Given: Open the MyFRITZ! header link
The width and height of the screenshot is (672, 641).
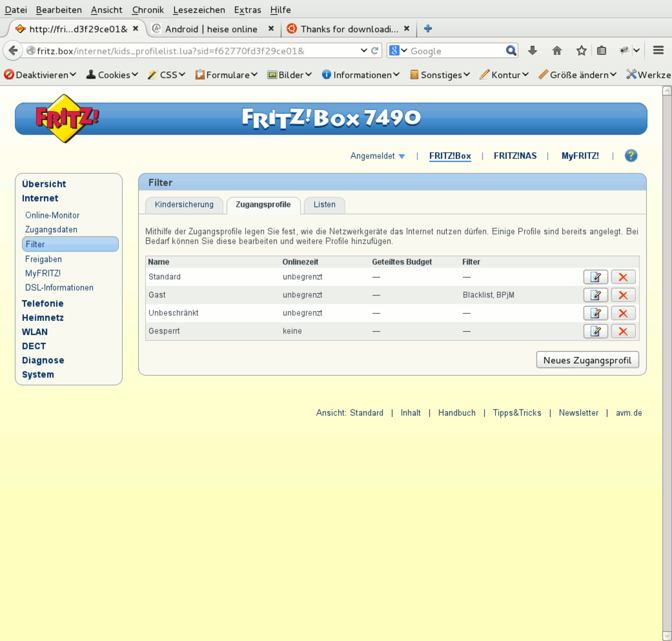Looking at the screenshot, I should click(580, 156).
